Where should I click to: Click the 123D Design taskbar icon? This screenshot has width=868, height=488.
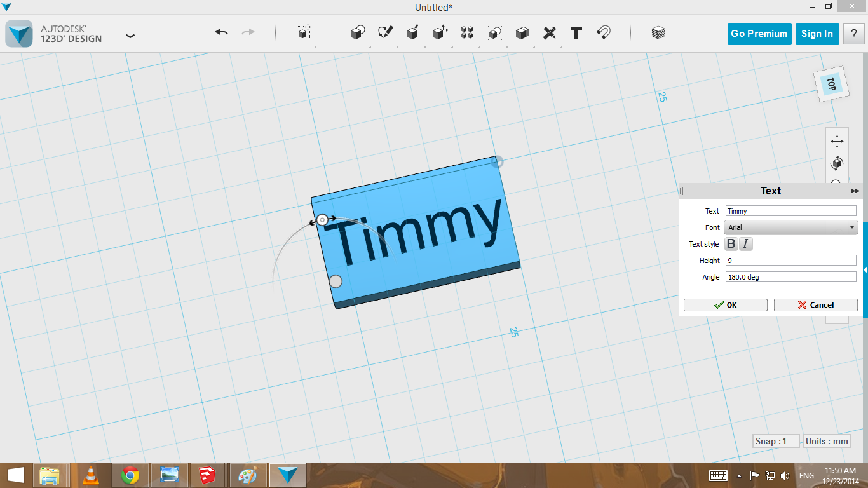tap(288, 475)
